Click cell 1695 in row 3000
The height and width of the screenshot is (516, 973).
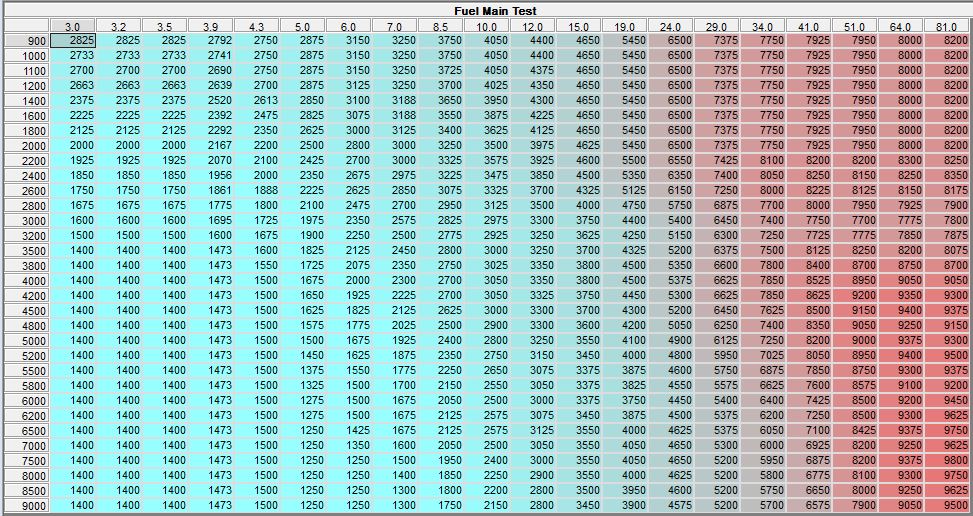click(211, 220)
